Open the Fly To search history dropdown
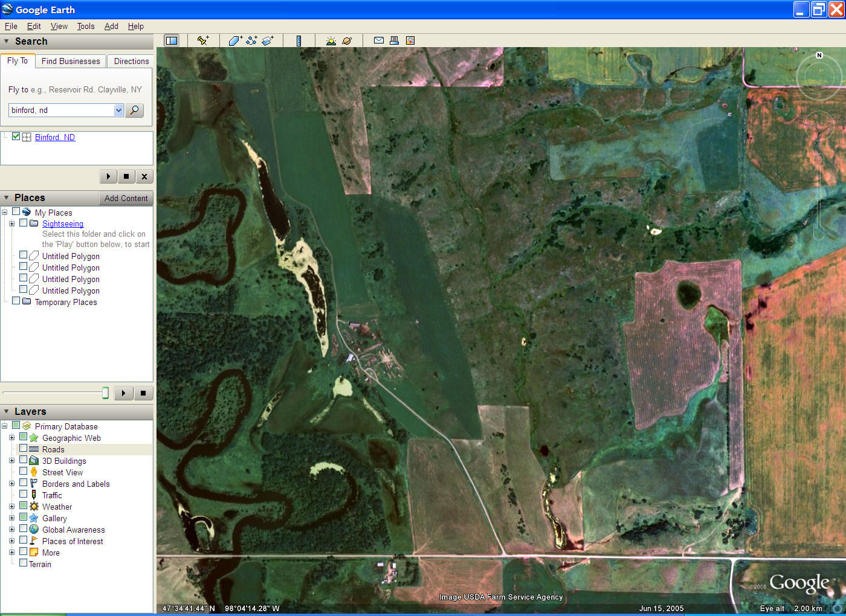The image size is (846, 616). coord(118,110)
